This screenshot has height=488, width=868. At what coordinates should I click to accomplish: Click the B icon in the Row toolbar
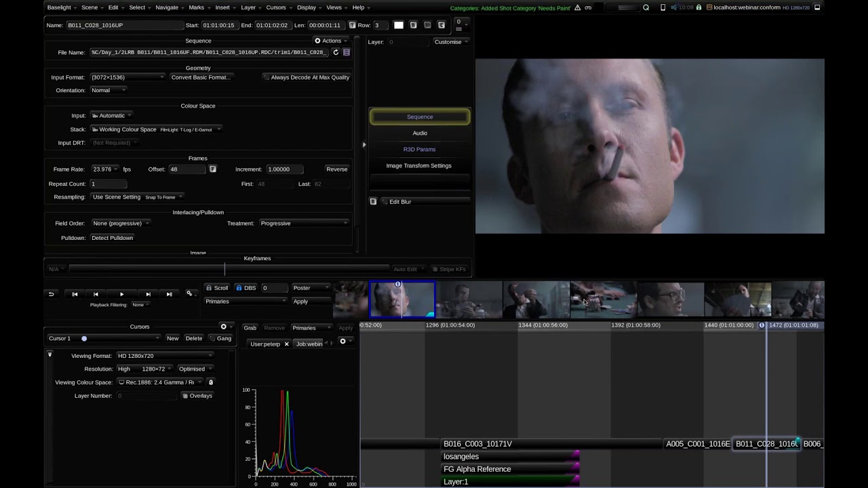click(x=413, y=25)
